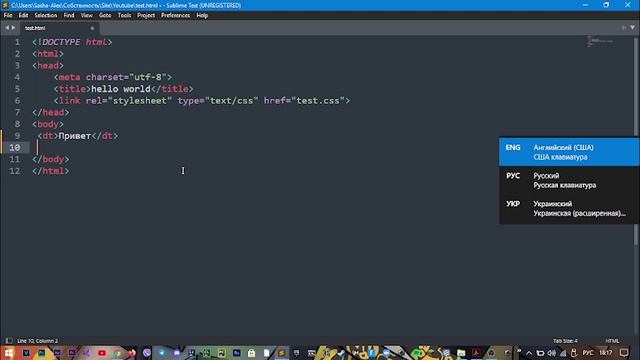This screenshot has width=640, height=360.
Task: Click the network tray icon
Action: pos(563,353)
